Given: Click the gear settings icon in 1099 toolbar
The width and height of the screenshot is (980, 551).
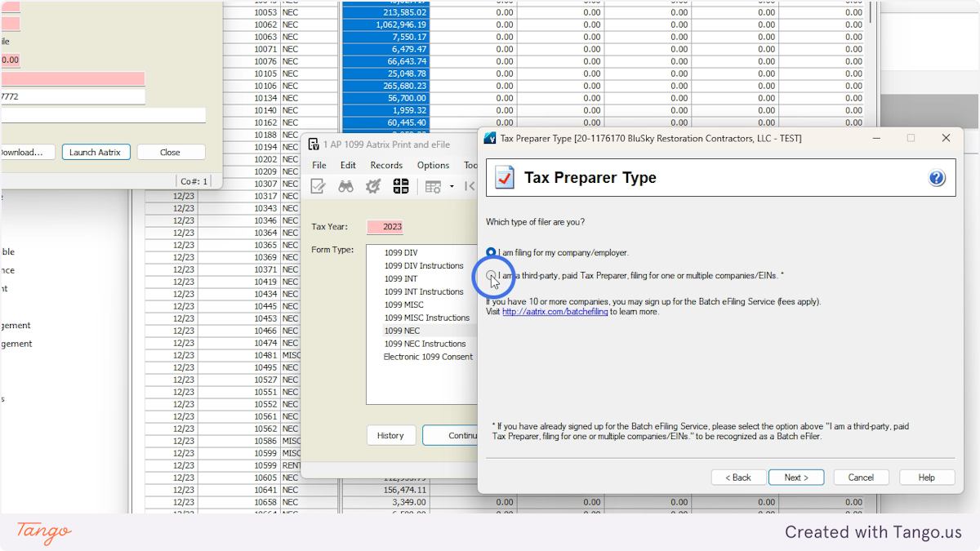Looking at the screenshot, I should coord(373,186).
